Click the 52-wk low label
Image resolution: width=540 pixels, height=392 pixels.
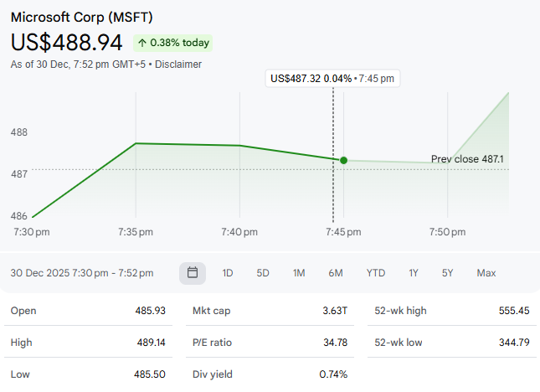pos(399,343)
